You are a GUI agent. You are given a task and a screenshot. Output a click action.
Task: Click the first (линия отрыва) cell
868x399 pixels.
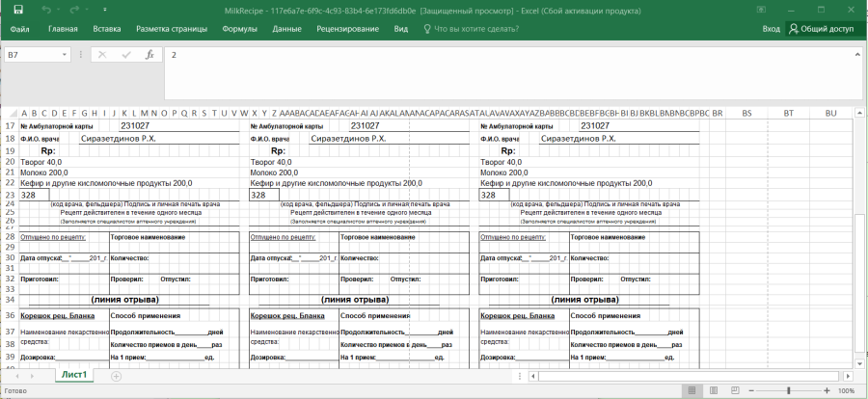coord(124,300)
